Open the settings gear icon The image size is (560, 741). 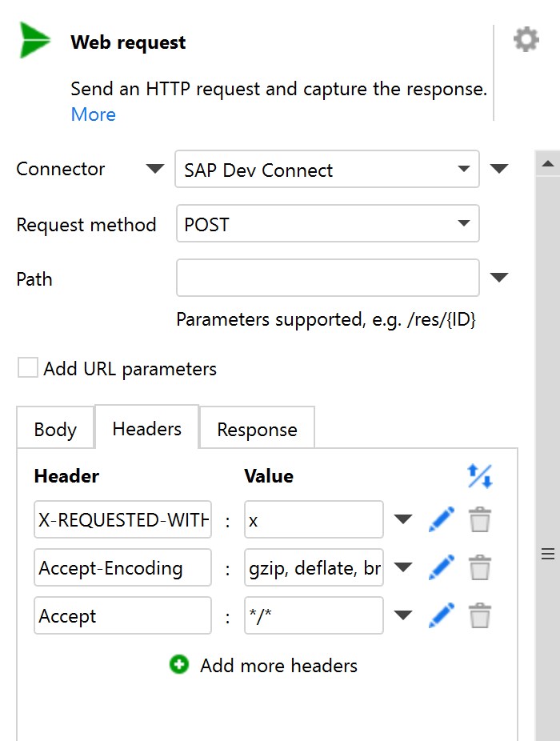pos(526,40)
